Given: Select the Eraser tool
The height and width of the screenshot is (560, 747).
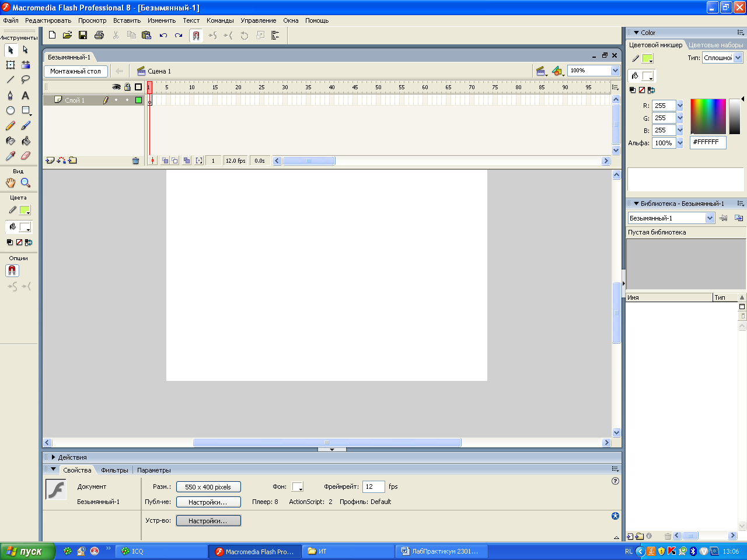Looking at the screenshot, I should [x=26, y=156].
